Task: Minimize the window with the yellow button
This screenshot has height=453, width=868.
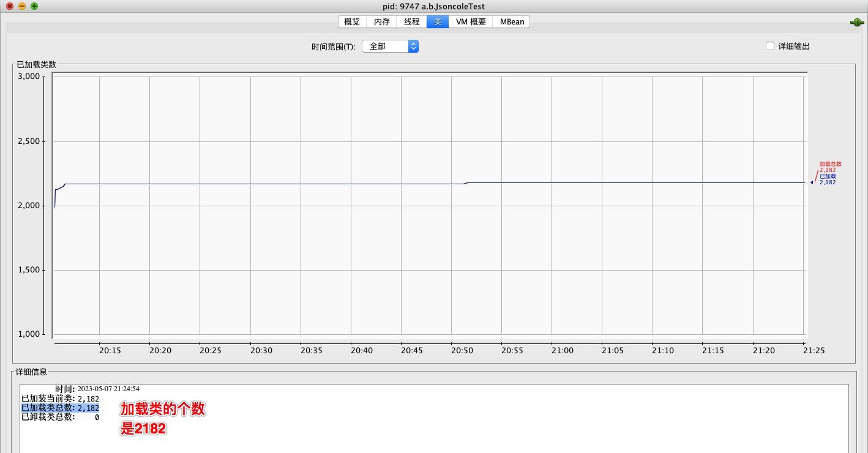Action: pos(22,6)
